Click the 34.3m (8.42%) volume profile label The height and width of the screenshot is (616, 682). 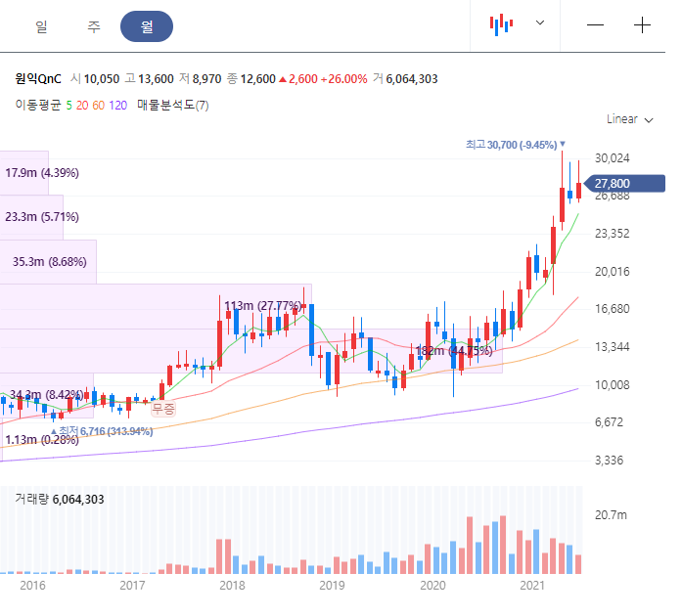point(47,395)
